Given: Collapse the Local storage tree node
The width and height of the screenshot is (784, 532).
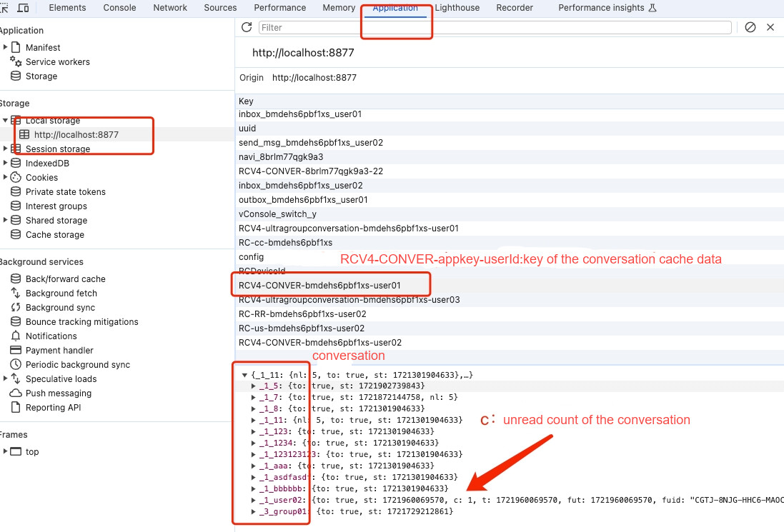Looking at the screenshot, I should 5,121.
